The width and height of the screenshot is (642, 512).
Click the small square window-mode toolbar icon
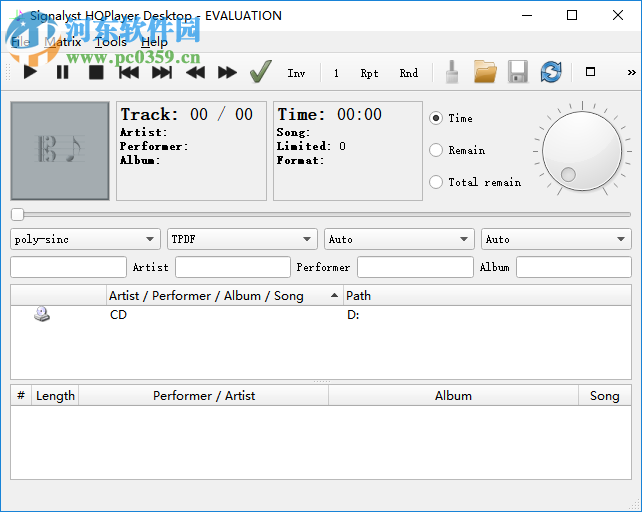pyautogui.click(x=590, y=72)
